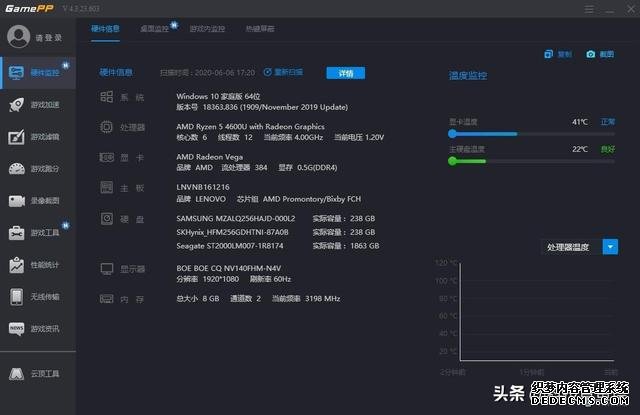Click 'LNVNB161216' motherboard text
640x415 pixels.
click(x=203, y=187)
